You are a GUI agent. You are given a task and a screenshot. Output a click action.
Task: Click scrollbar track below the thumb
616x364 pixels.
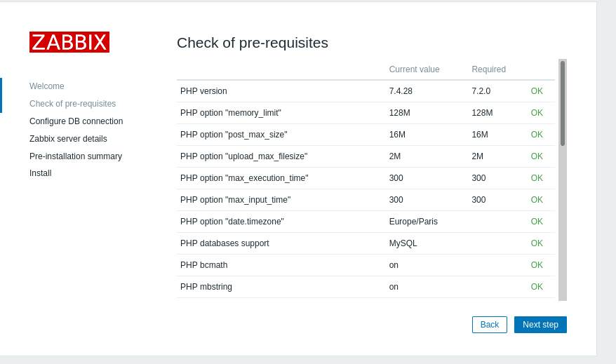[563, 224]
